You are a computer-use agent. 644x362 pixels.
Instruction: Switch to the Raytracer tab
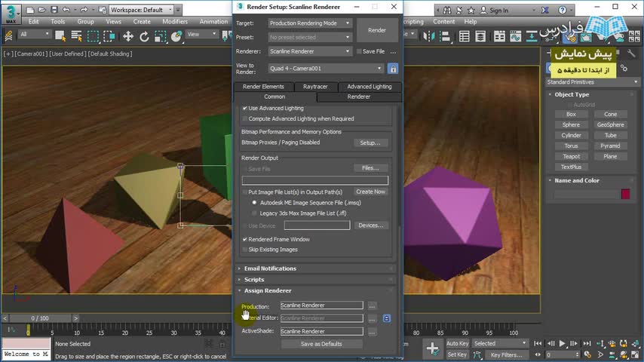point(315,87)
